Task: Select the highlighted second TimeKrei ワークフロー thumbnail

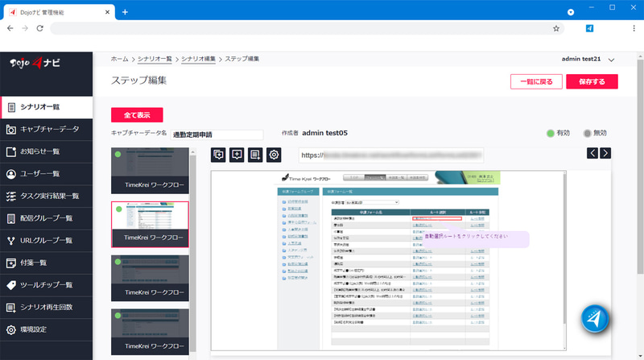Action: click(150, 225)
